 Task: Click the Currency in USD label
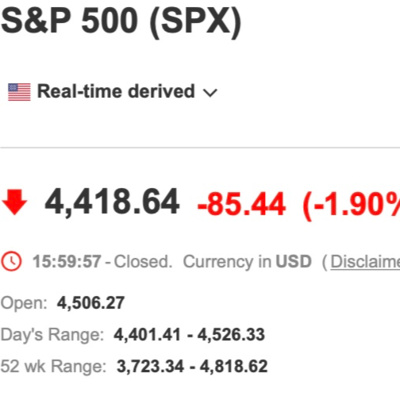pos(247,261)
